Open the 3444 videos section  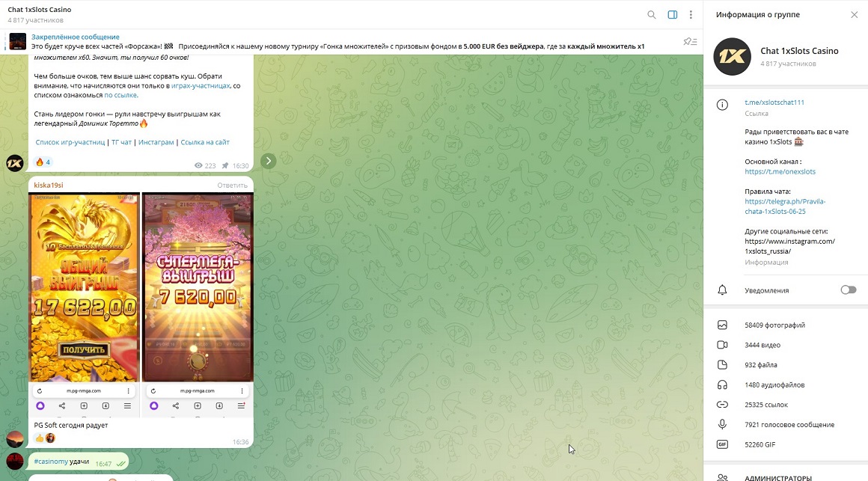coord(762,345)
